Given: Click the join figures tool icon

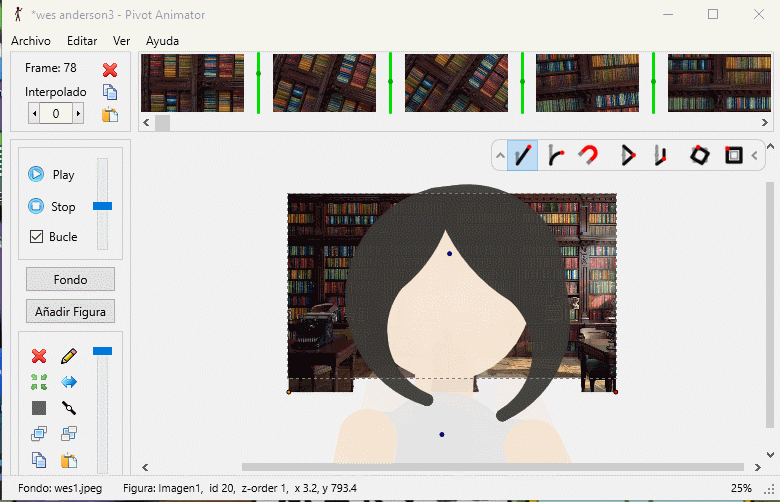Looking at the screenshot, I should pyautogui.click(x=69, y=408).
